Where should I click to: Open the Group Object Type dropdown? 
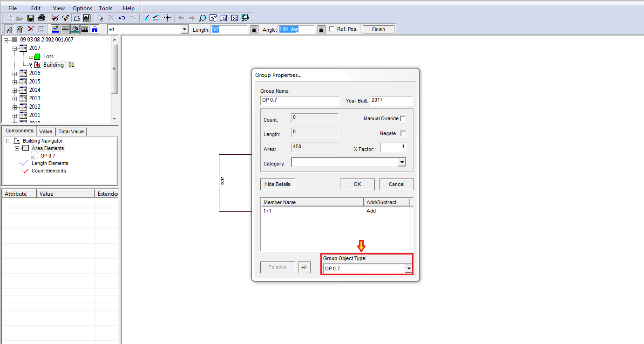[408, 269]
